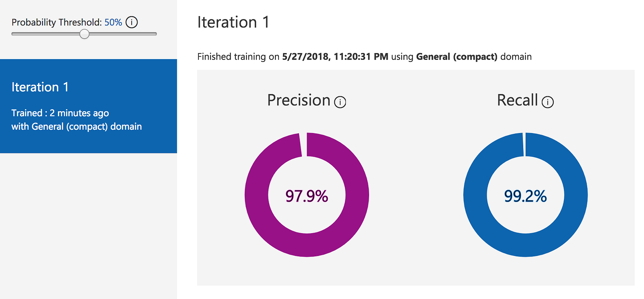Click the bold General (compact) text in the main panel
The image size is (644, 299).
(456, 57)
